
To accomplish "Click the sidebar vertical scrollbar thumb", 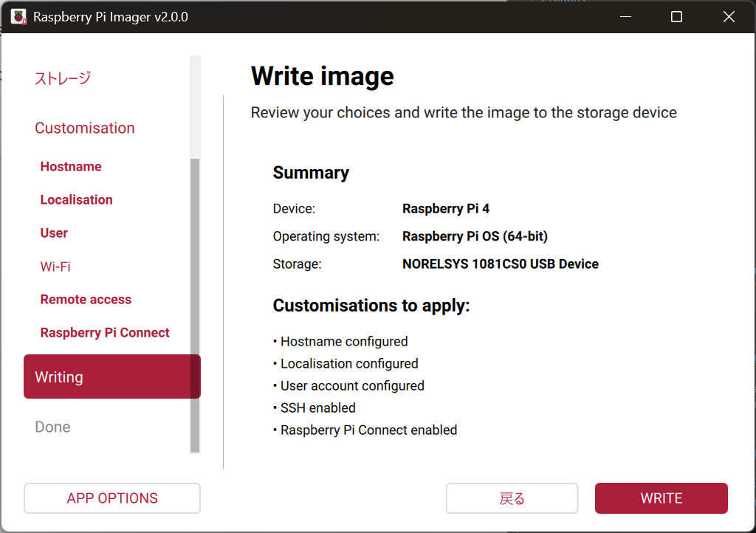I will [x=195, y=306].
